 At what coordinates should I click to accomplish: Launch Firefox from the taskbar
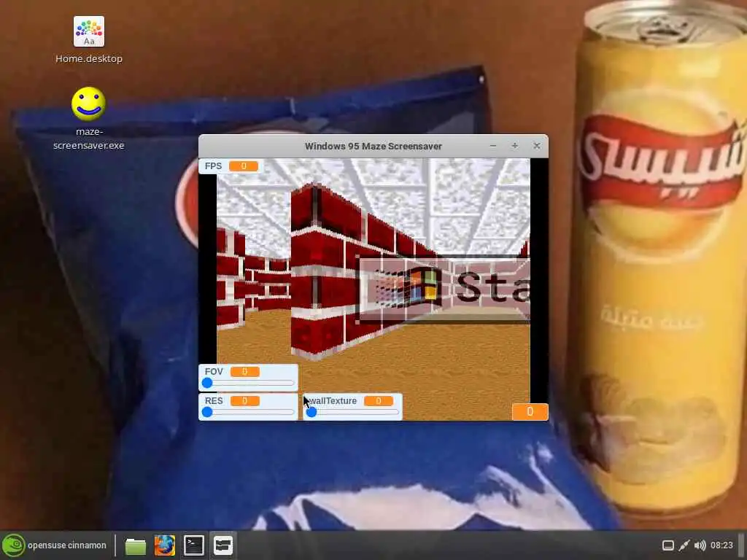click(164, 545)
